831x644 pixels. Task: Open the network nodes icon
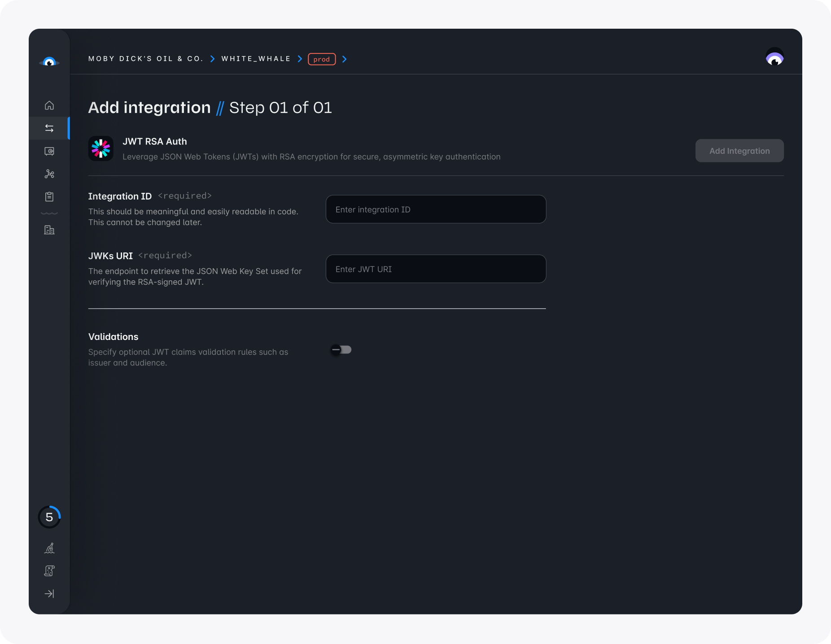49,174
